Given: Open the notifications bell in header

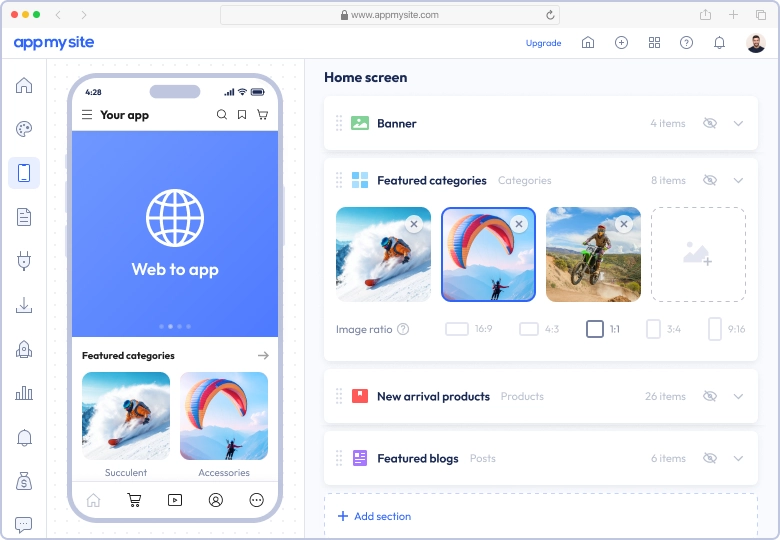Looking at the screenshot, I should 719,43.
